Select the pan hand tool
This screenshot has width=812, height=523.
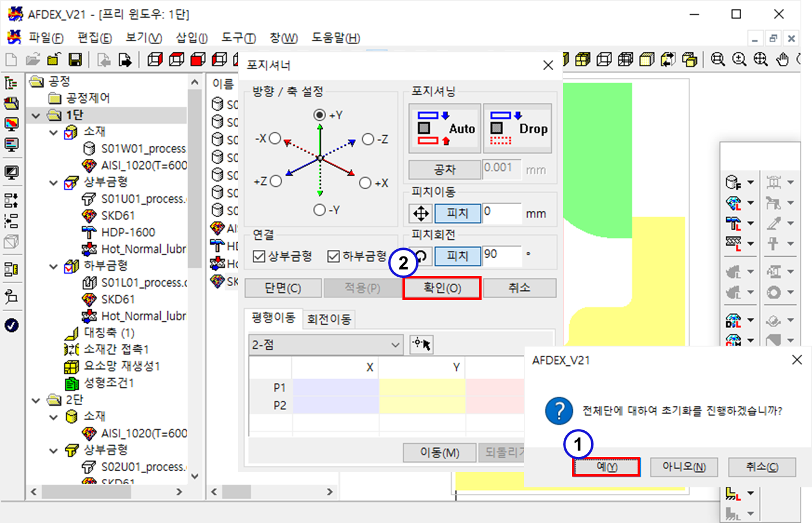coord(783,59)
